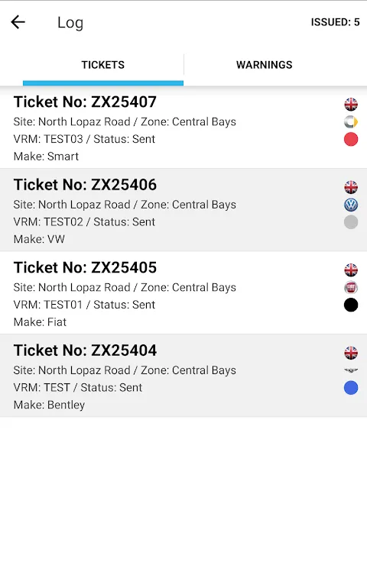The width and height of the screenshot is (367, 588).
Task: Select the Tickets tab
Action: coord(103,65)
